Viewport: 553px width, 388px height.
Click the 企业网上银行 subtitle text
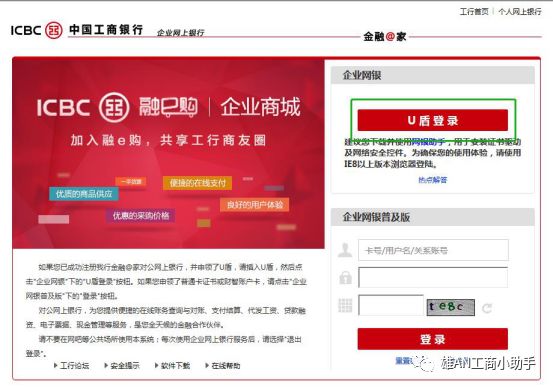(x=180, y=33)
